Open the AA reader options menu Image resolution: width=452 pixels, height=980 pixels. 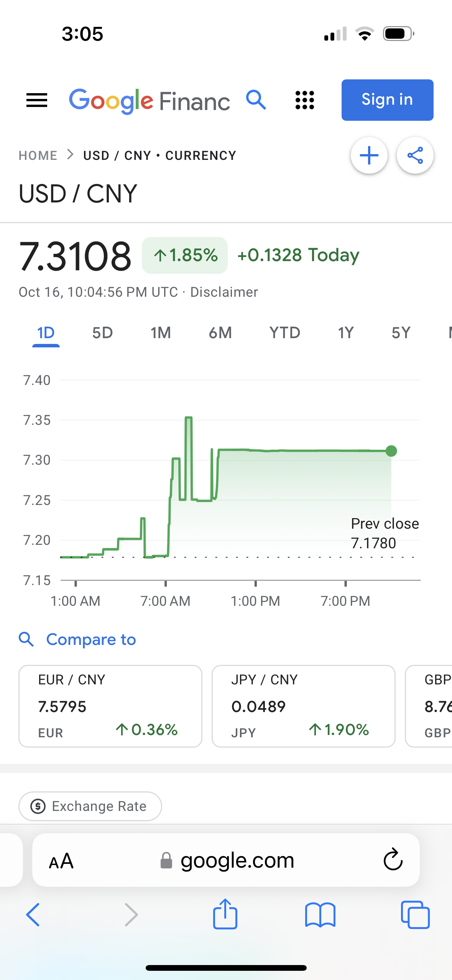61,861
